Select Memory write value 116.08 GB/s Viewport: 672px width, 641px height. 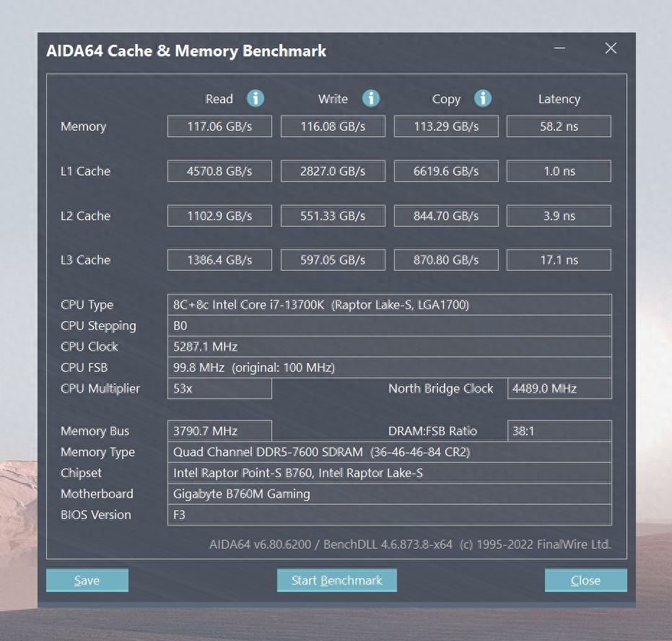click(x=333, y=126)
